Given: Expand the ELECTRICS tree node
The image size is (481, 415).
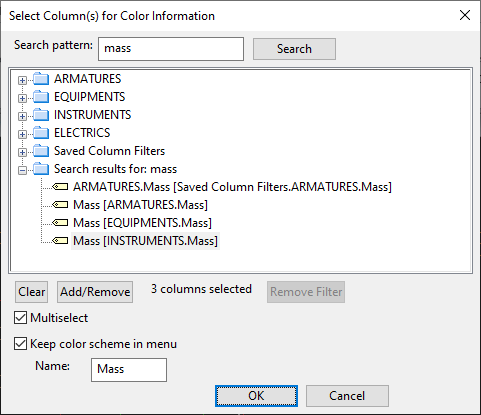Looking at the screenshot, I should point(22,134).
